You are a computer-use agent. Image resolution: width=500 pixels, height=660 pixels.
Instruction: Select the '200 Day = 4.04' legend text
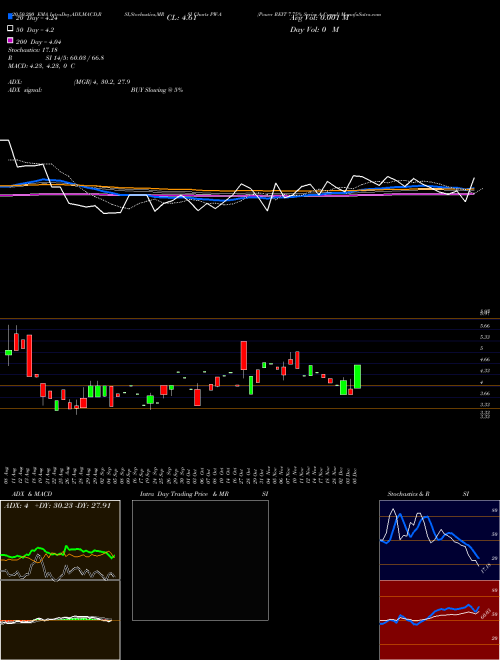tap(39, 42)
